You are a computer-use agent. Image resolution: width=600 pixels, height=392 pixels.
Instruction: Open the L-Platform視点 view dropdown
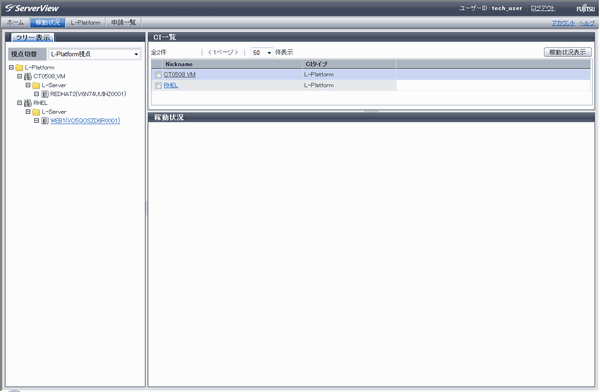(95, 54)
